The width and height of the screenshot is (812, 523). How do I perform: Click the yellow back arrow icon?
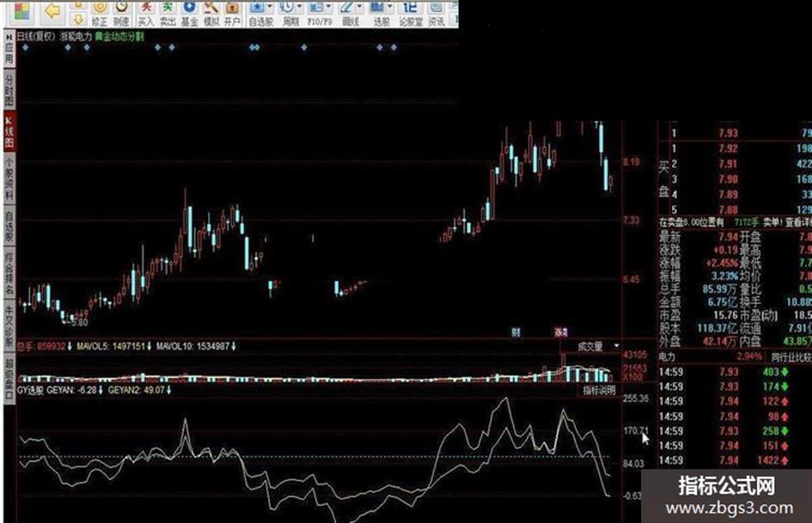coord(52,11)
